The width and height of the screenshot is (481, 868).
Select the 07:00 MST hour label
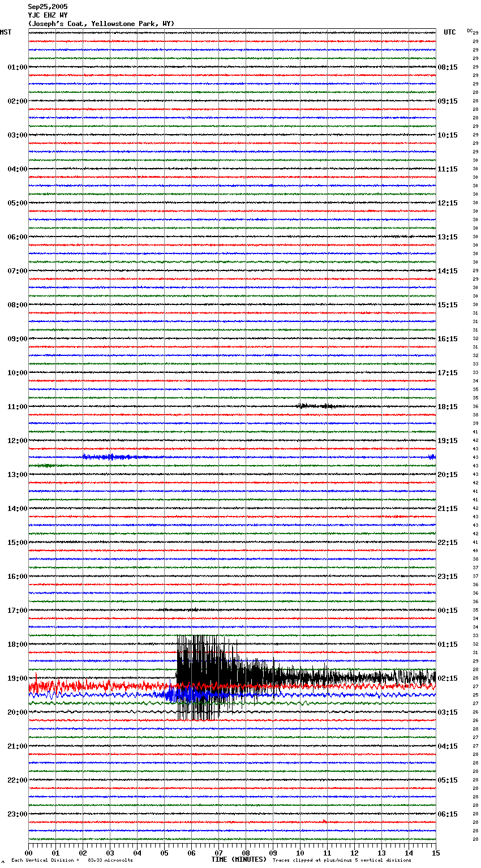coord(18,271)
